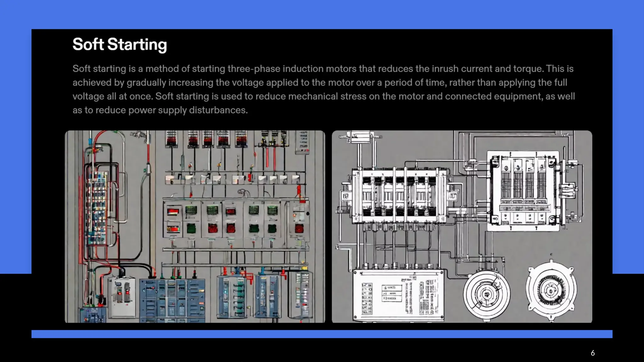The height and width of the screenshot is (362, 644).
Task: Click the phrase "three-phase" in the paragraph
Action: click(253, 69)
